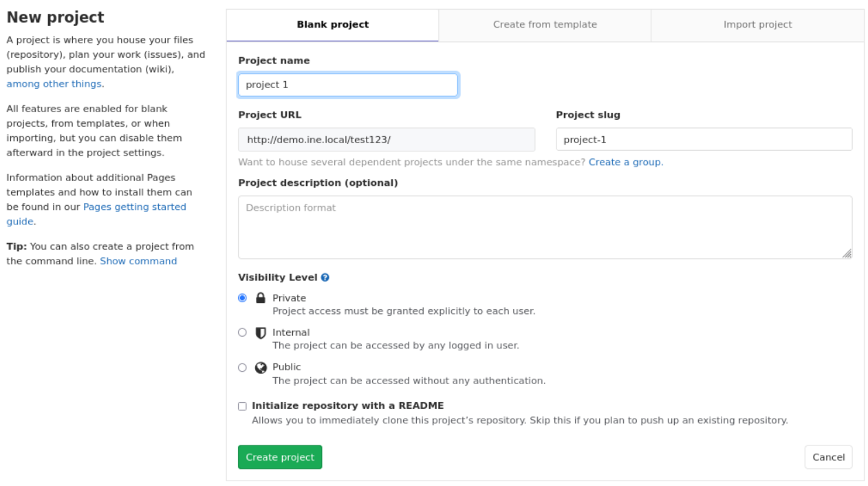Click the shield icon beside Internal
The image size is (868, 486).
260,332
